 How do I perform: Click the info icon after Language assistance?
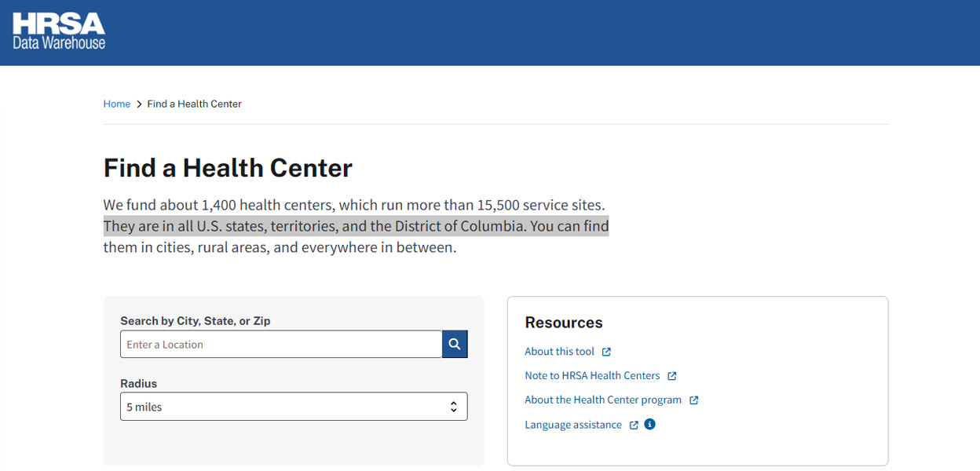[649, 424]
